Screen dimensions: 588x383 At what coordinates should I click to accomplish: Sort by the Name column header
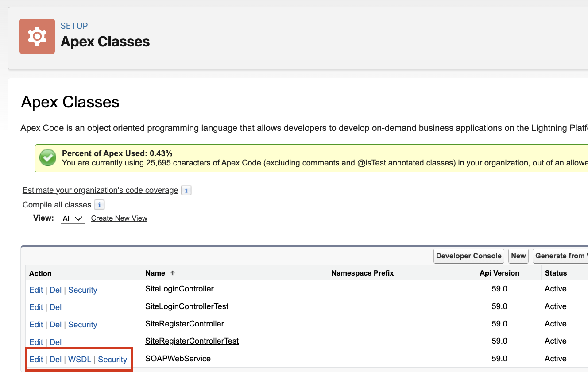155,273
